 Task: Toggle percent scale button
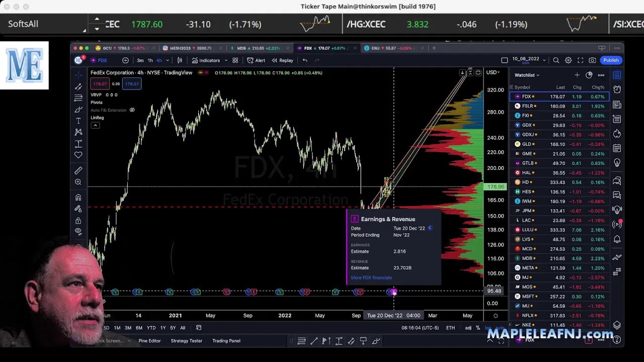pos(477,328)
